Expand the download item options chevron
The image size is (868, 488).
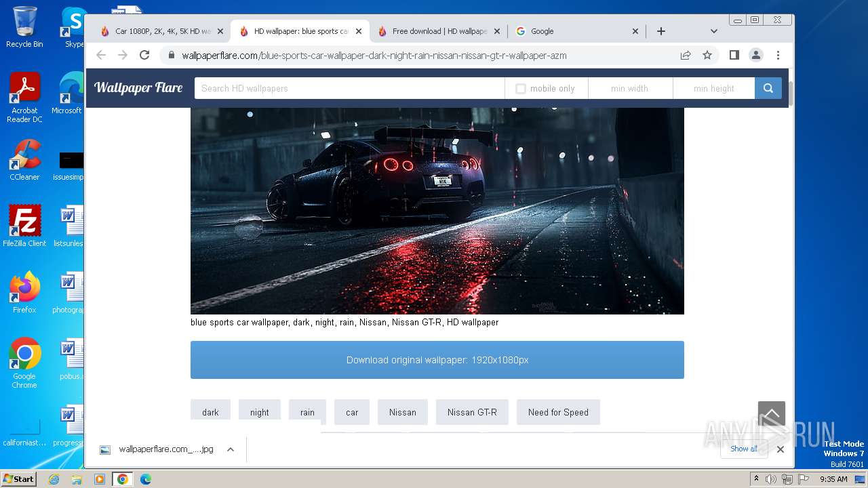point(231,449)
